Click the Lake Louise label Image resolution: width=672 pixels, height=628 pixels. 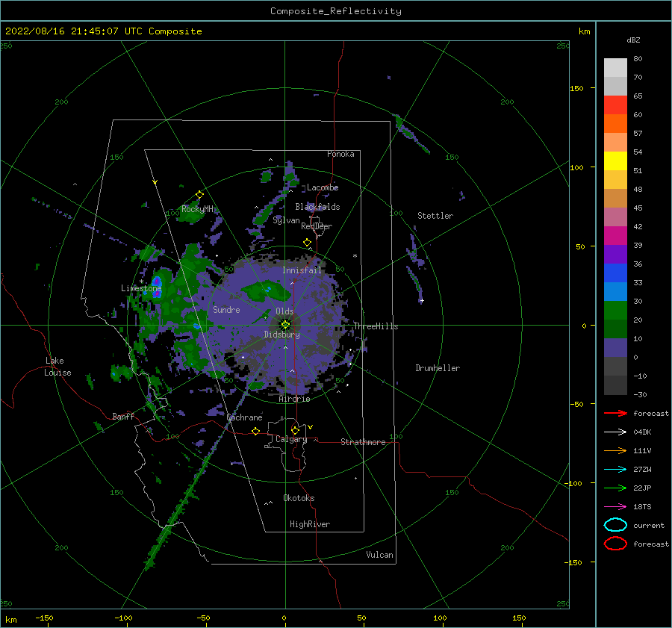coord(57,367)
